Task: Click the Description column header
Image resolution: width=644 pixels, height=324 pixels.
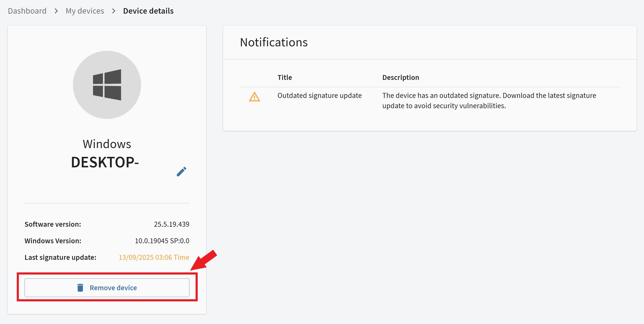Action: [400, 78]
